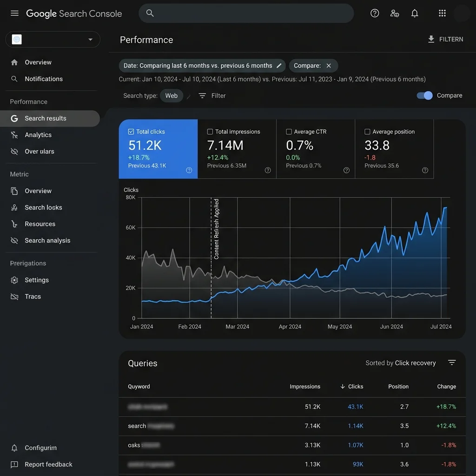476x476 pixels.
Task: Click the FILTERN button
Action: (445, 39)
